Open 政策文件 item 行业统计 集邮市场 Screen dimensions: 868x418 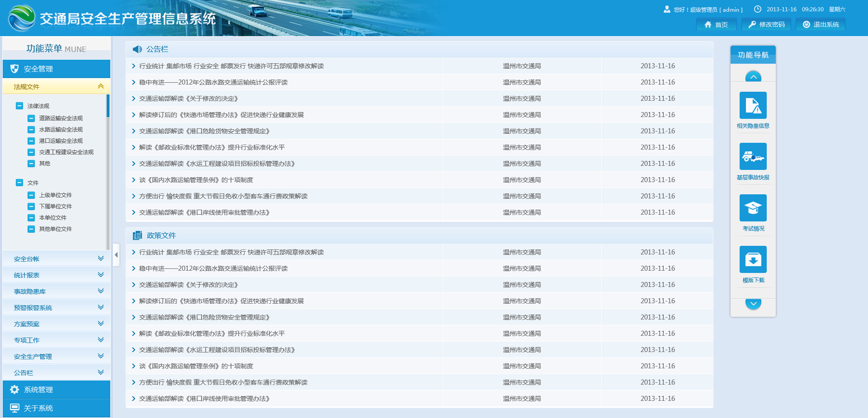pos(231,252)
